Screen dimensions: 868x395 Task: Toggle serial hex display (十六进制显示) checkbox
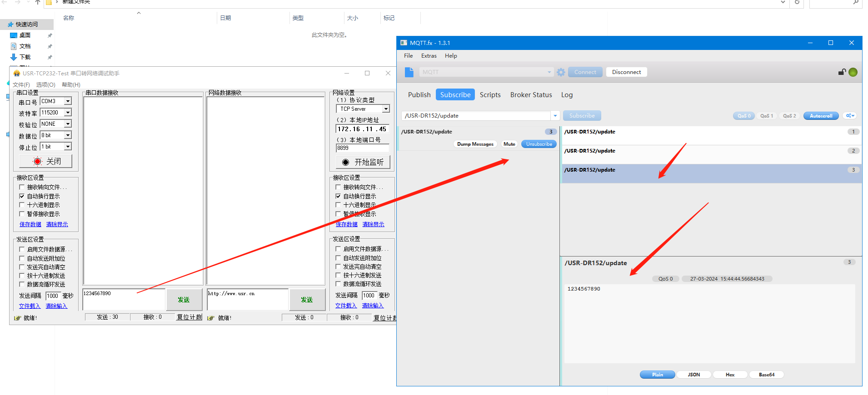pyautogui.click(x=22, y=205)
